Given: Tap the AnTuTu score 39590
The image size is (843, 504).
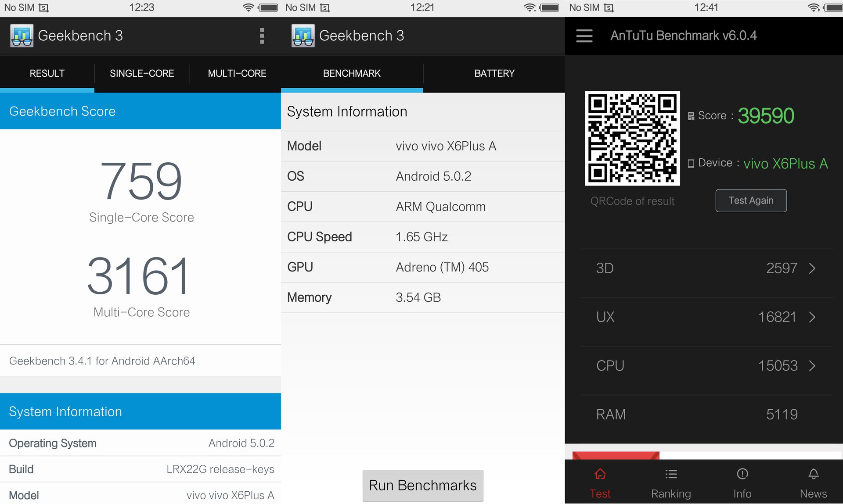Looking at the screenshot, I should [x=766, y=116].
